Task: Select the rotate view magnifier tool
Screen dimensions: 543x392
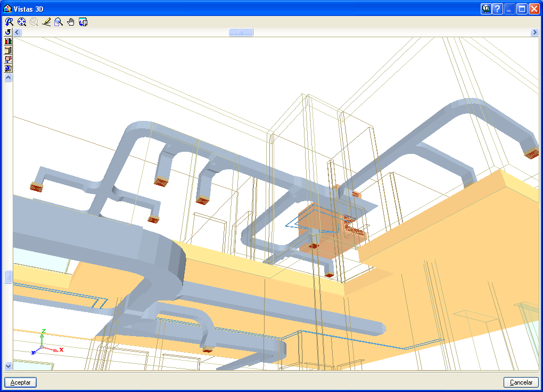Action: coord(9,22)
